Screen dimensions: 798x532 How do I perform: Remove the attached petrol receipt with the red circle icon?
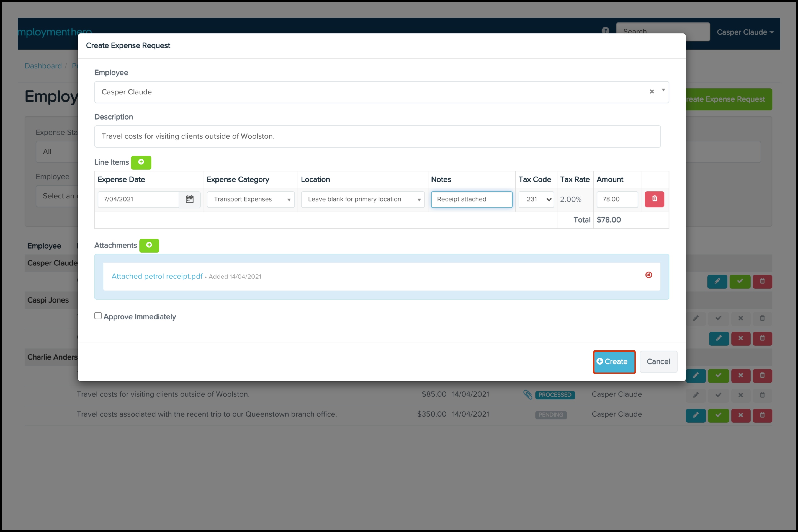point(648,275)
